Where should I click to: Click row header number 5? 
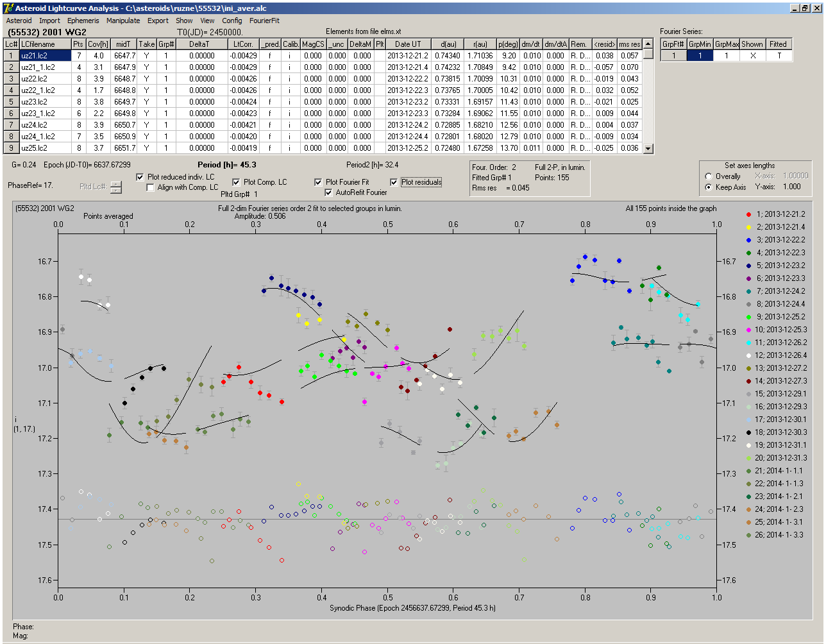pos(12,102)
